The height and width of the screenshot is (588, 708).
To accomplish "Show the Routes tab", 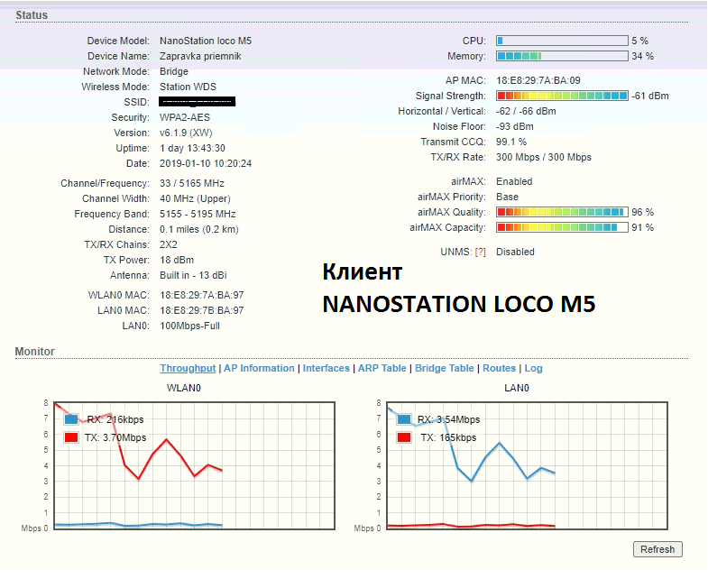I will (x=499, y=368).
